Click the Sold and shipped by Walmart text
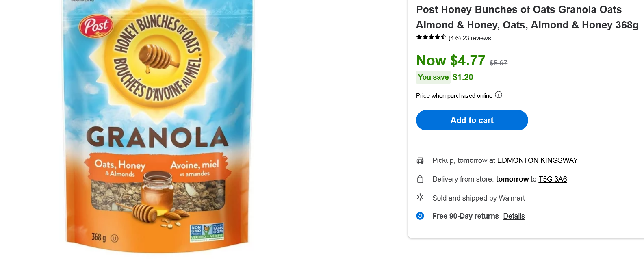Viewport: 644px width, 275px height. point(478,198)
